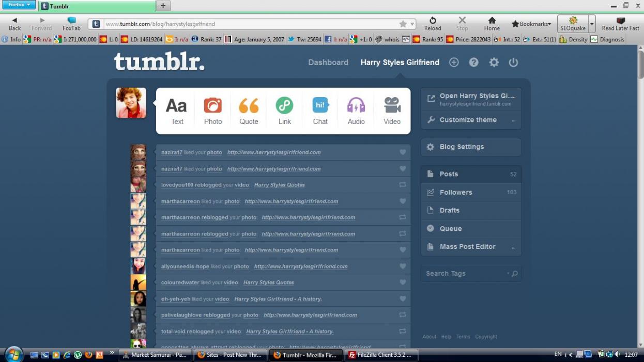This screenshot has width=644, height=362.
Task: Create a new Link post
Action: pyautogui.click(x=284, y=111)
